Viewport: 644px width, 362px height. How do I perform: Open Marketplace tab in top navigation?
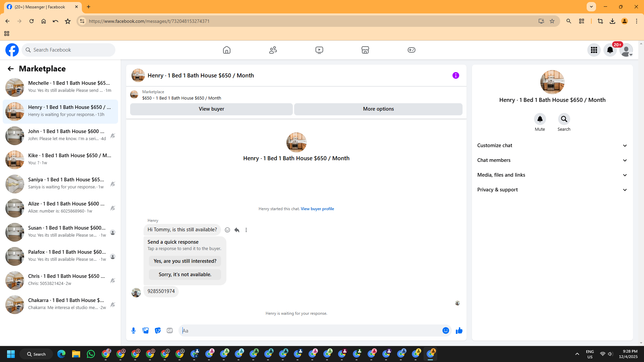coord(365,50)
